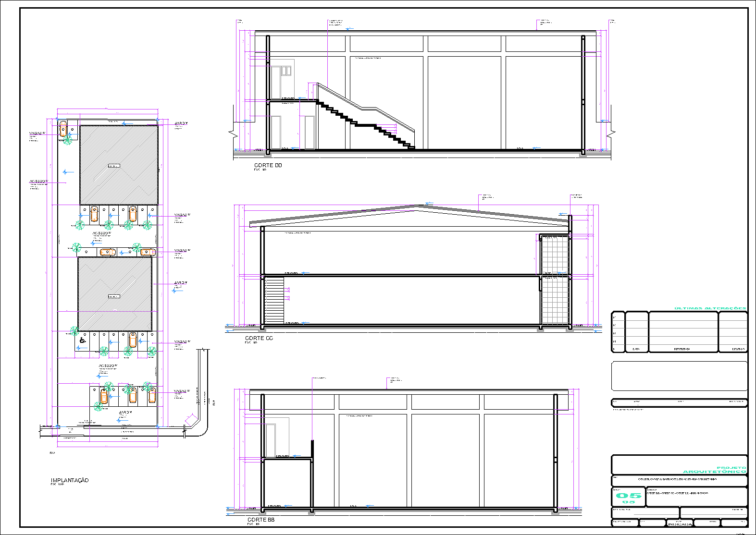756x535 pixels.
Task: Select the CORTE DD title label
Action: coord(268,165)
